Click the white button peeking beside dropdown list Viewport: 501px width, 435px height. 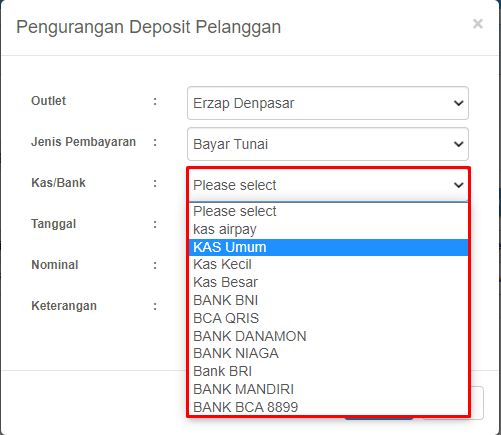click(477, 403)
